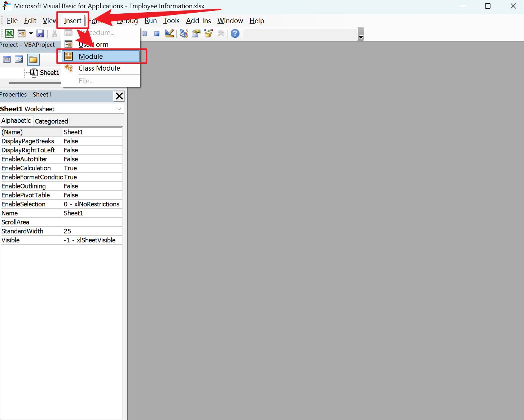
Task: Select the Cut toolbar icon
Action: coord(54,33)
